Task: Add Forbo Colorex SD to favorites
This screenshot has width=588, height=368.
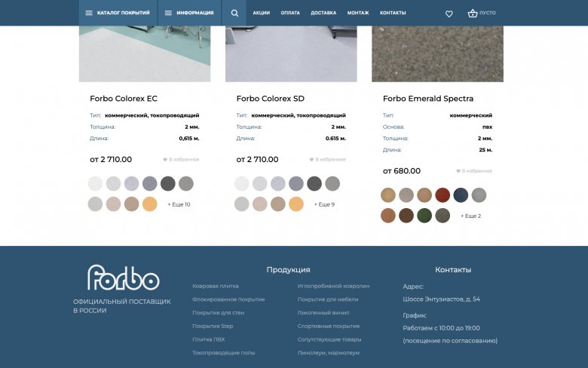Action: (327, 159)
